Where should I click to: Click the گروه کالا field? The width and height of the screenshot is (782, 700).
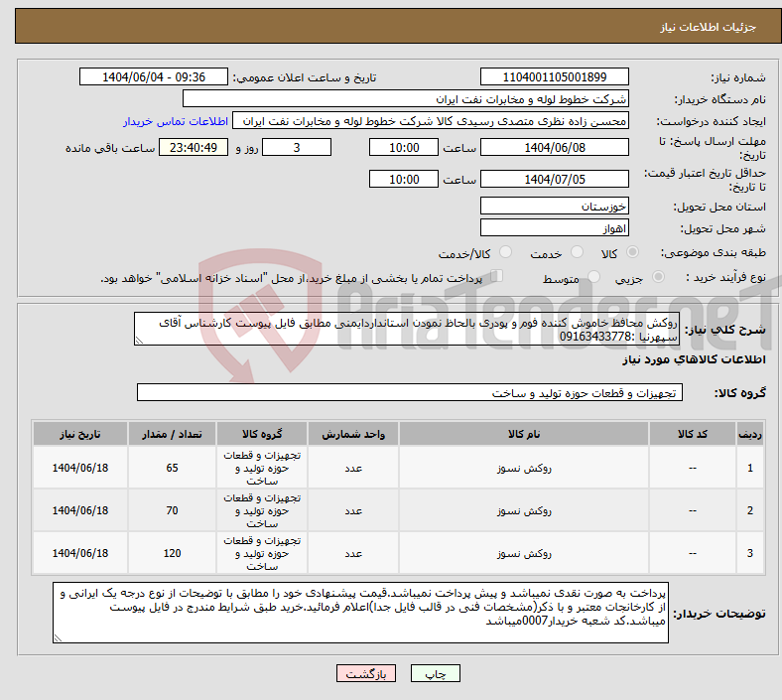[x=410, y=392]
